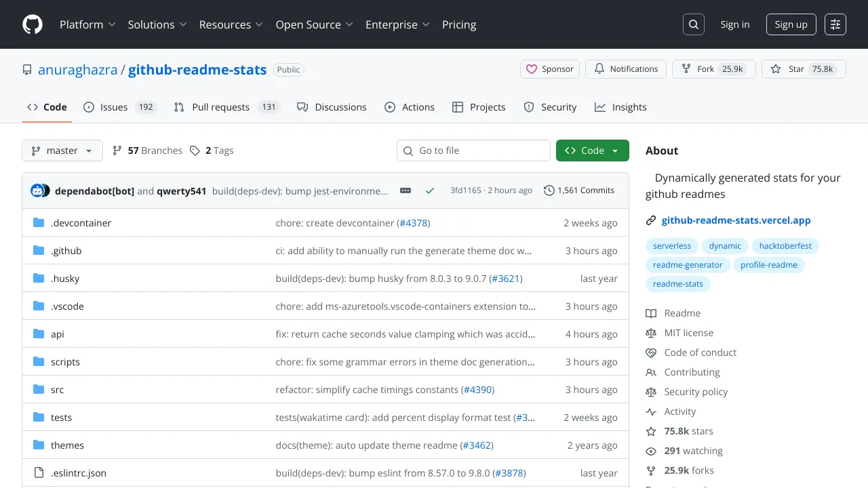This screenshot has height=488, width=868.
Task: Open the Insights tab
Action: pyautogui.click(x=620, y=107)
